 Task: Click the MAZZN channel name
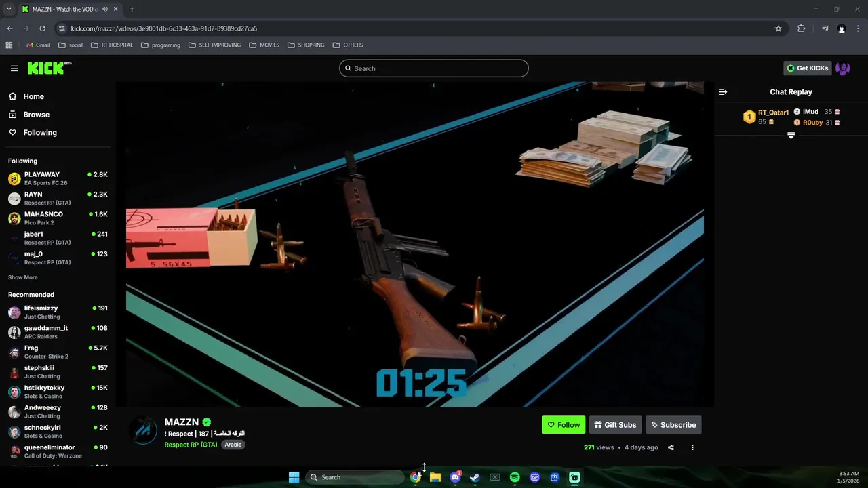pos(182,422)
